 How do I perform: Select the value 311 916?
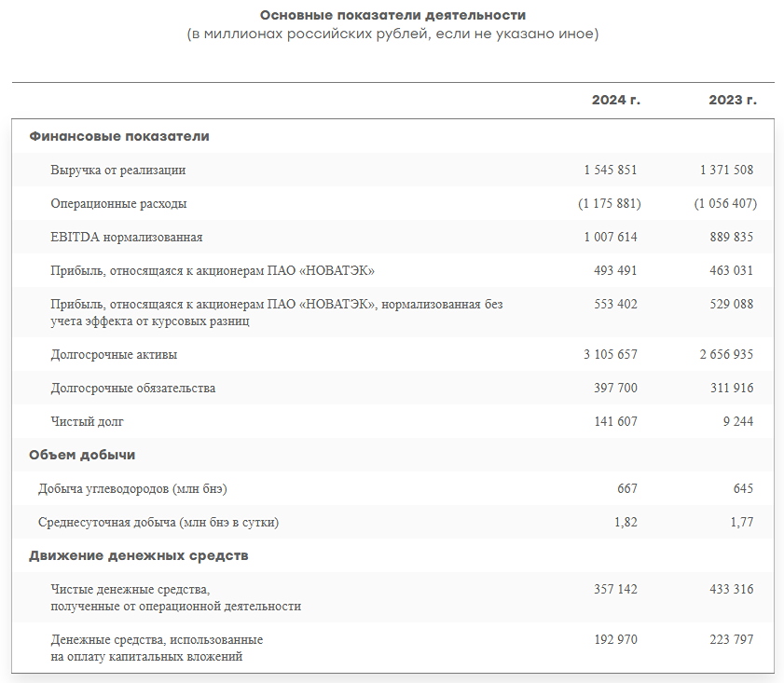tap(732, 389)
